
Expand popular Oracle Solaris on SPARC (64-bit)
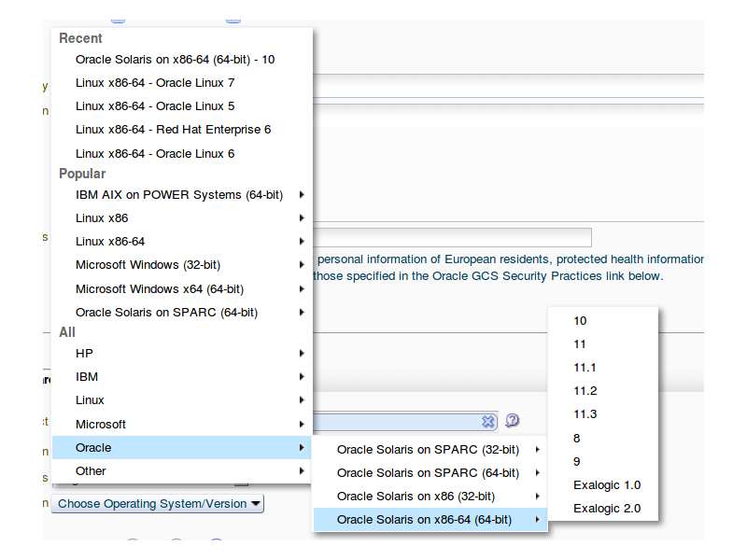(182, 313)
